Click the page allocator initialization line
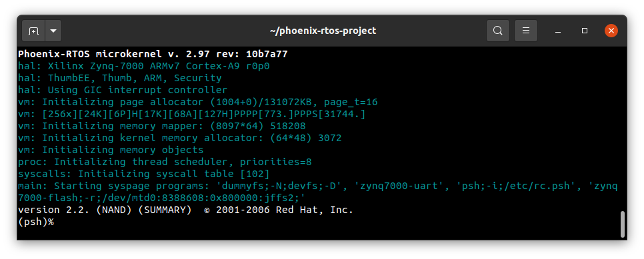This screenshot has height=259, width=644. coord(197,102)
